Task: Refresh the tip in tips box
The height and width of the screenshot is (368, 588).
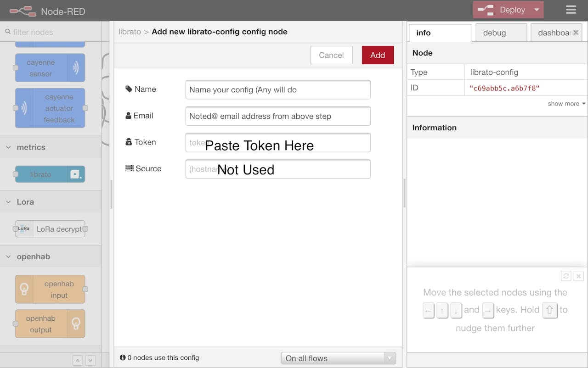Action: tap(566, 276)
